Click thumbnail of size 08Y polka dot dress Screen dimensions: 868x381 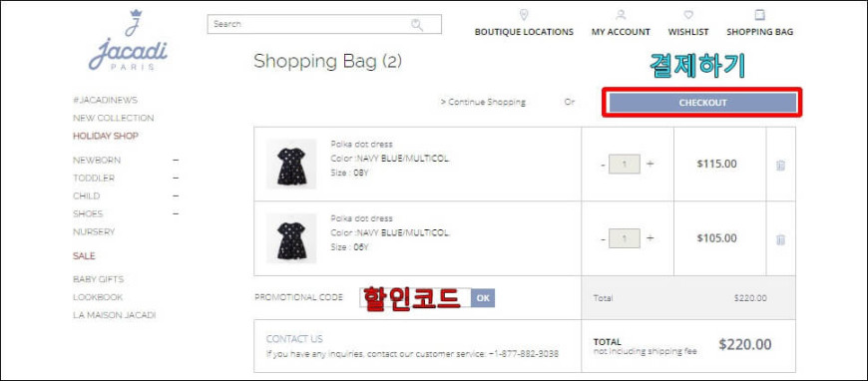[291, 164]
